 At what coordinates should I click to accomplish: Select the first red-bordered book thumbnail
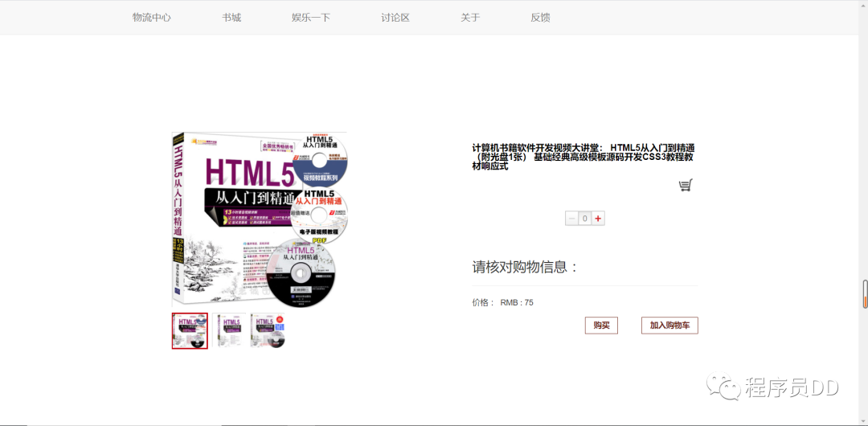190,330
